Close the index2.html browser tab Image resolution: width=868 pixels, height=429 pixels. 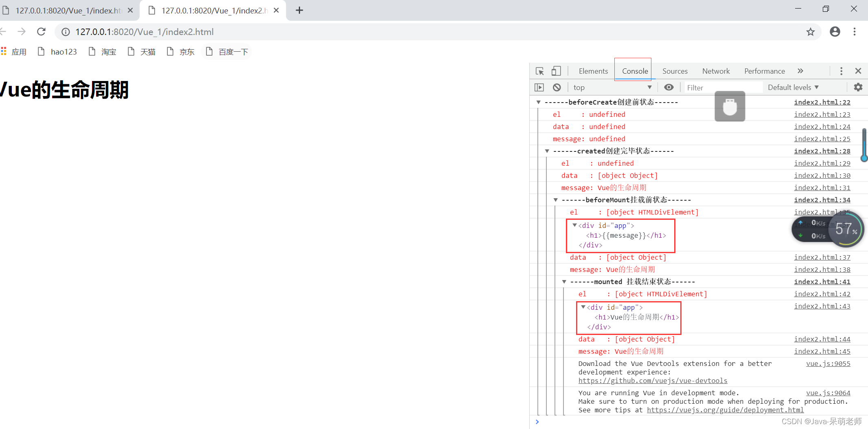276,10
